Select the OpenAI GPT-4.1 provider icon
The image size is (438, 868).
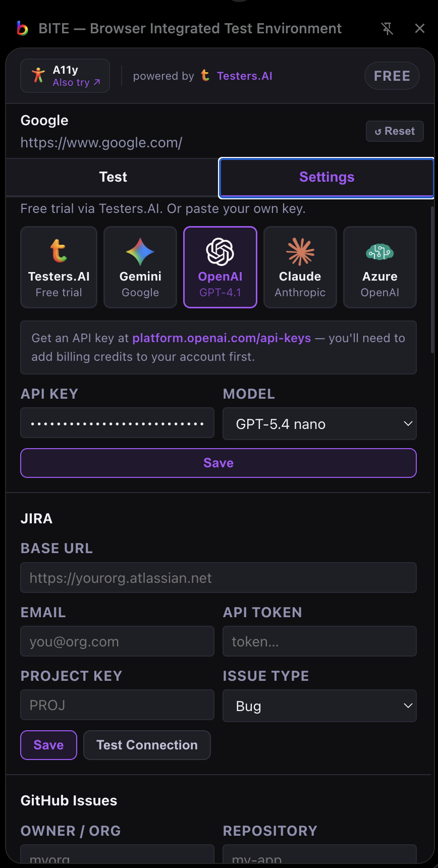pyautogui.click(x=220, y=251)
